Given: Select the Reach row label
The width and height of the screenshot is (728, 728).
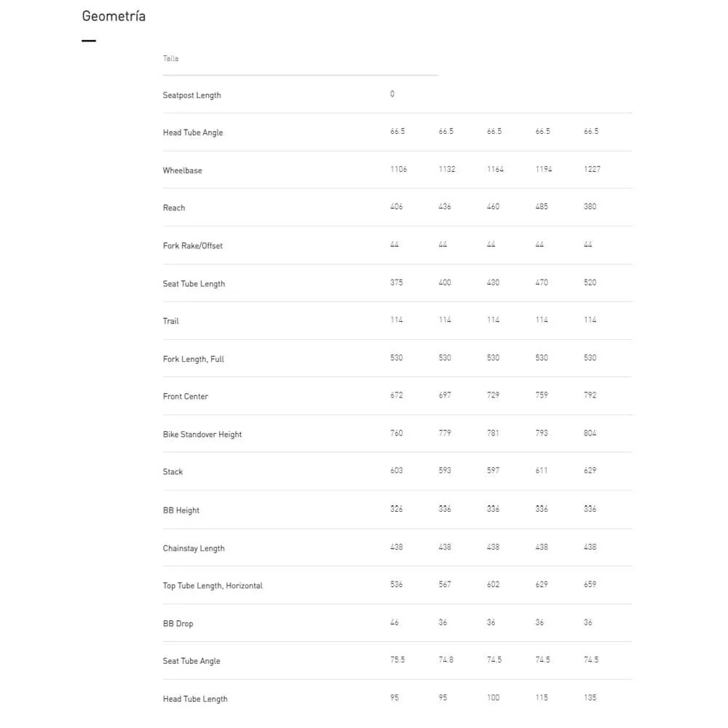Looking at the screenshot, I should [x=174, y=208].
